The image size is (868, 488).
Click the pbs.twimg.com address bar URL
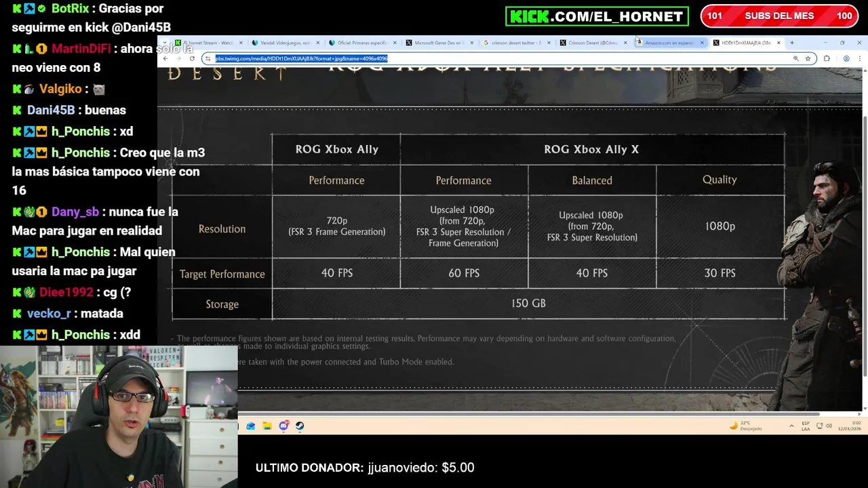[302, 58]
